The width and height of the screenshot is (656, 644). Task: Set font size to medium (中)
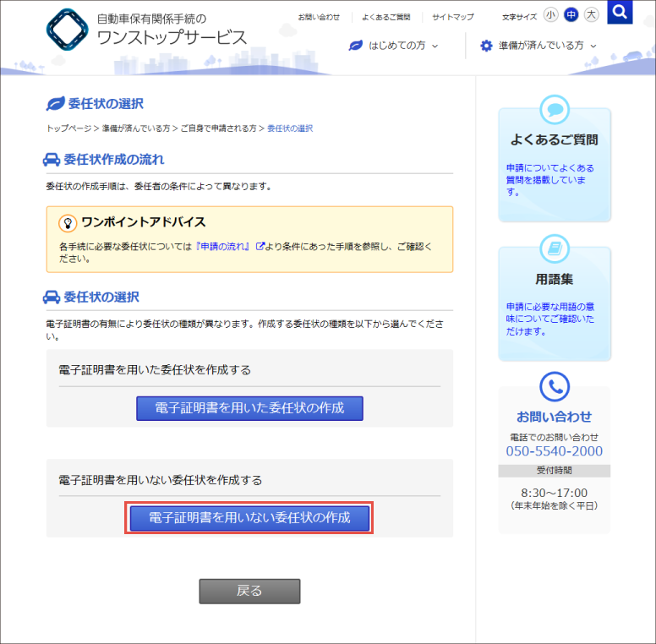571,14
